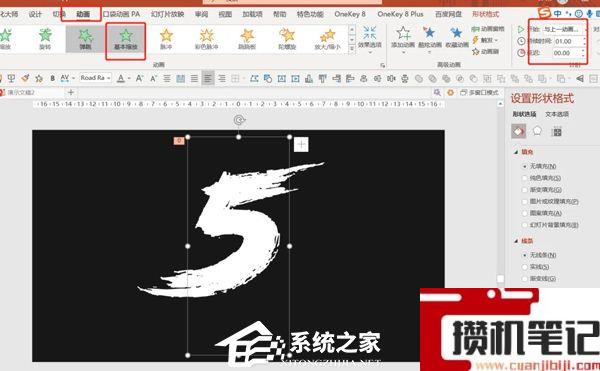Select 渐变线(G) radio button
600x371 pixels.
click(x=525, y=278)
